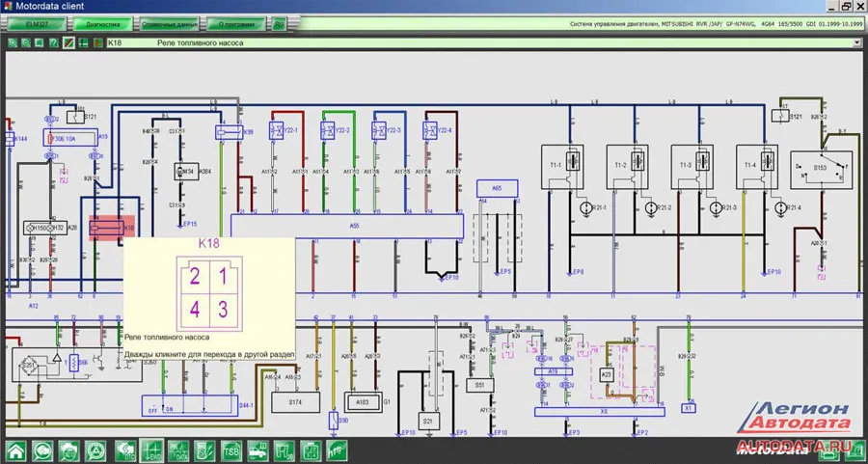
Task: Select injector Y22-1 on the diagram
Action: 276,130
